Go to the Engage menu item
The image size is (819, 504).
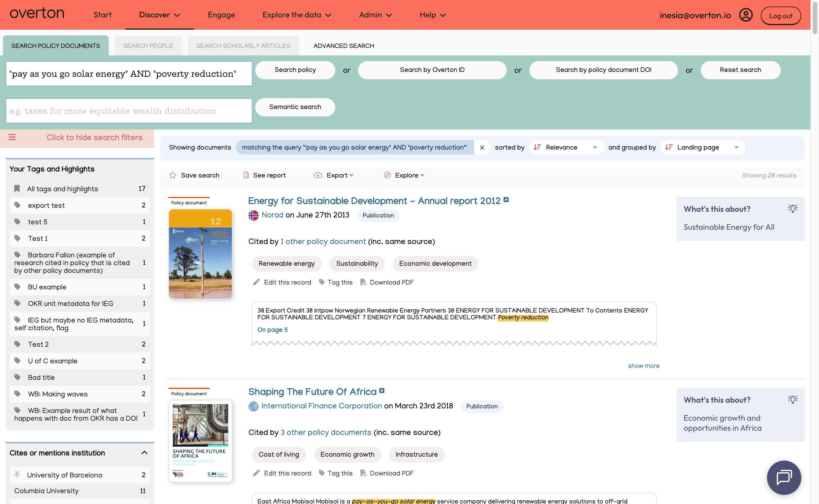point(221,15)
